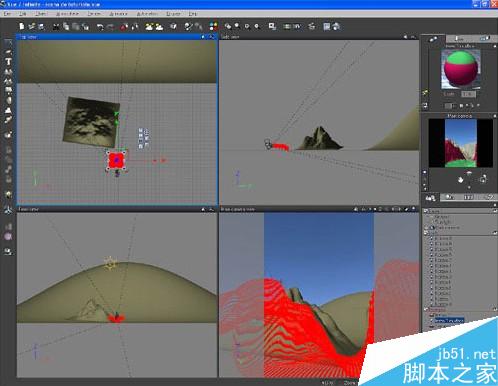Click the red sun atmosphere icon
498x386 pixels.
(x=124, y=27)
